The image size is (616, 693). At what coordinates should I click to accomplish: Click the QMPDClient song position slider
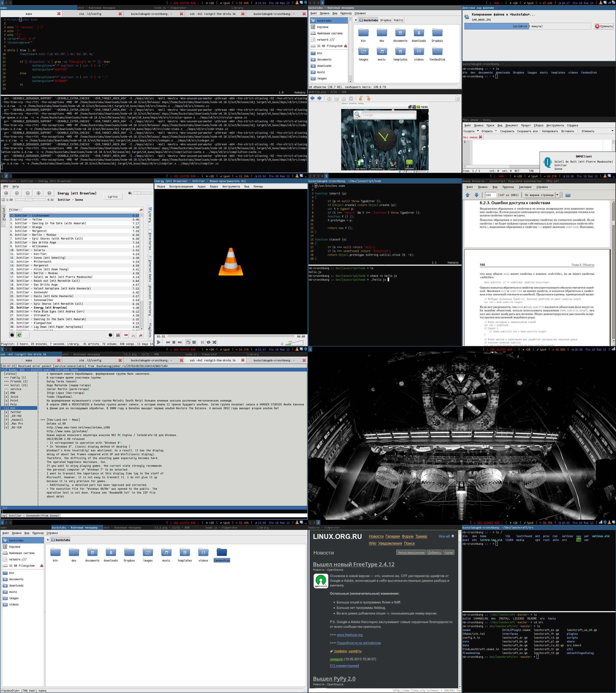tap(30, 199)
